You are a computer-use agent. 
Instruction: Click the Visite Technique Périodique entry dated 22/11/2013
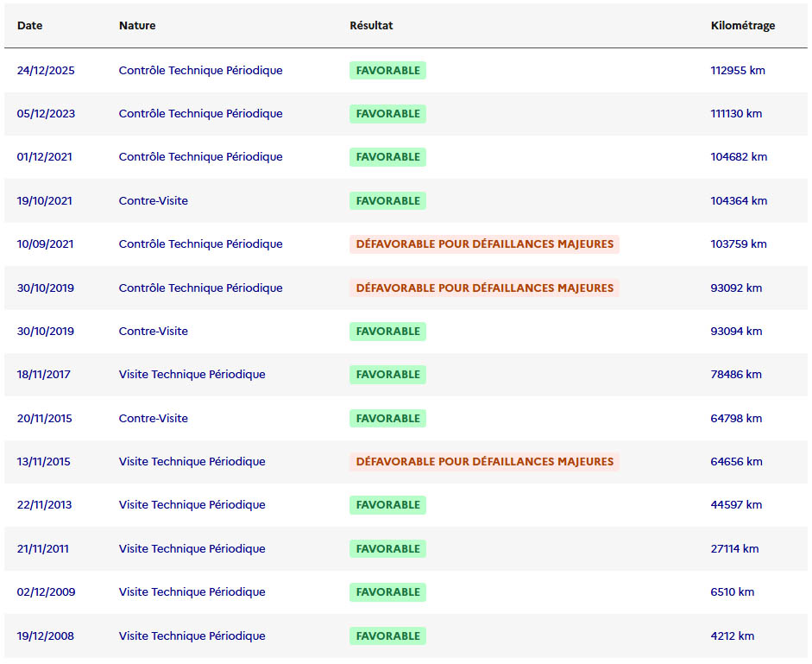tap(192, 505)
